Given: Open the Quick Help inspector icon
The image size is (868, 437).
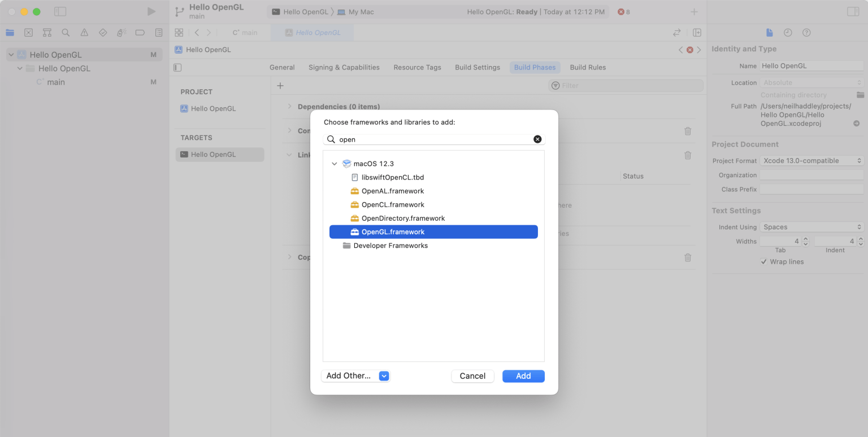Looking at the screenshot, I should (x=806, y=33).
